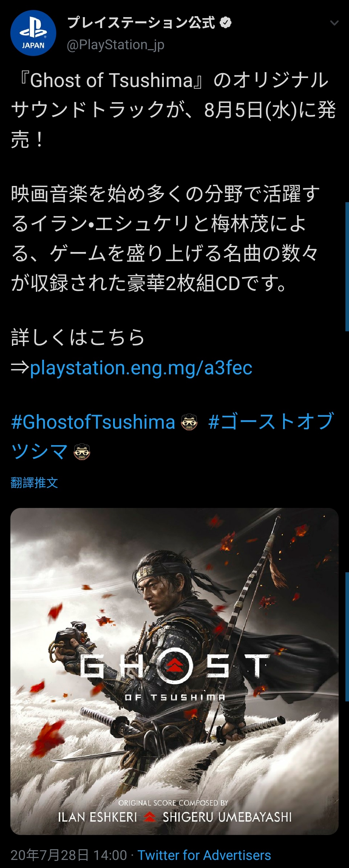Click the red crest between the composer names

point(149,817)
